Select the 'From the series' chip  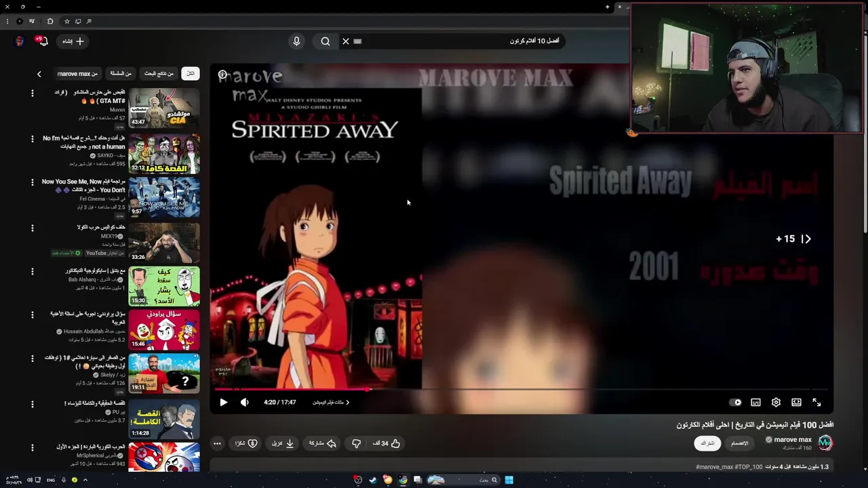pyautogui.click(x=121, y=73)
